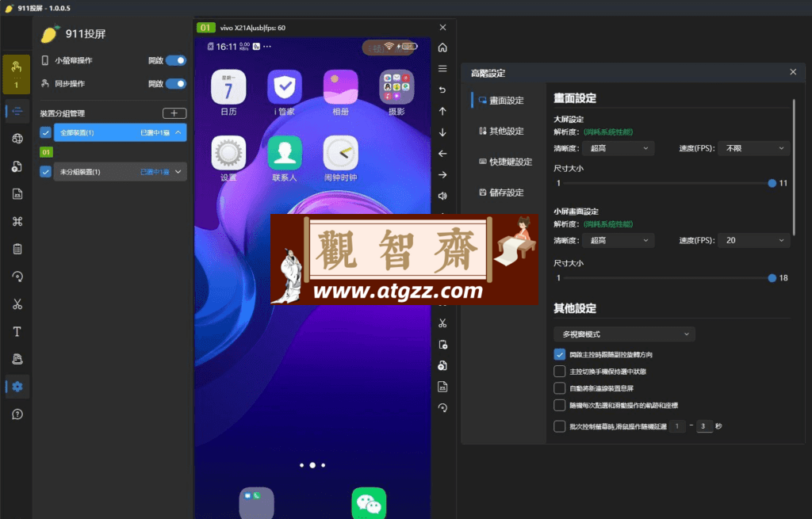Check 主控切換手機保持選中狀態 checkbox
Image resolution: width=812 pixels, height=519 pixels.
pos(559,372)
